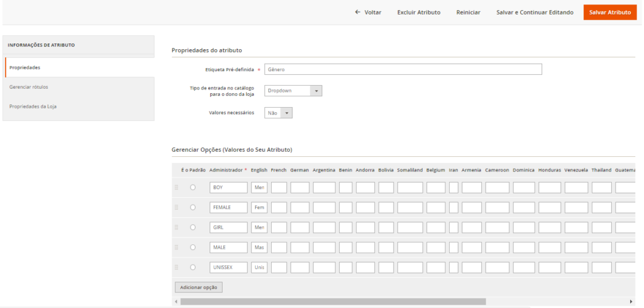
Task: Click Salvar e Continuar Editando
Action: coord(535,13)
